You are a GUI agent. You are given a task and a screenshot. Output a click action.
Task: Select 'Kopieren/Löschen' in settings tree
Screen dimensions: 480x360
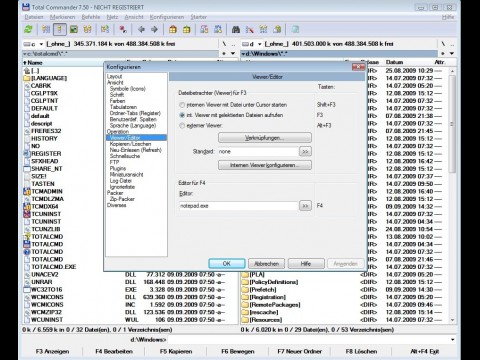point(130,144)
